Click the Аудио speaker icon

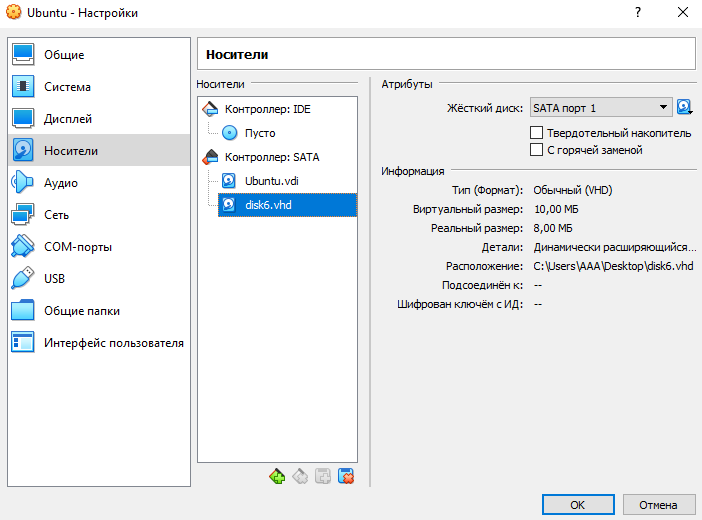click(x=22, y=183)
